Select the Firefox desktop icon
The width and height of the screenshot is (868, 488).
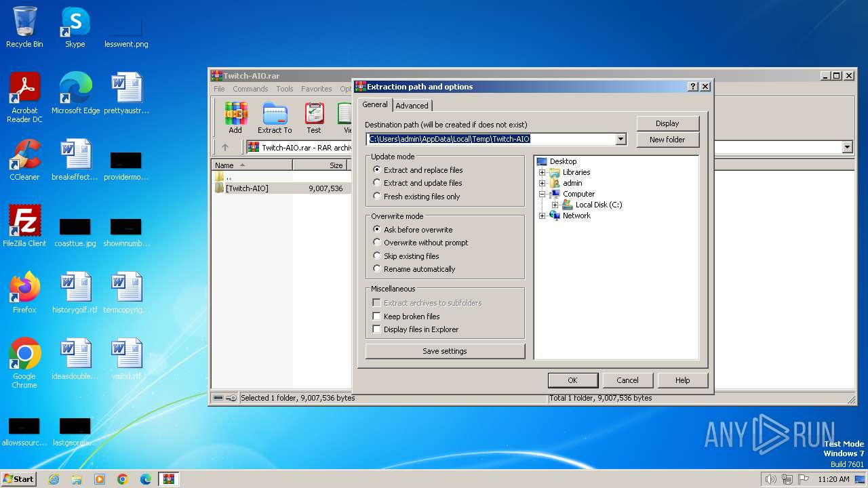pyautogui.click(x=24, y=293)
